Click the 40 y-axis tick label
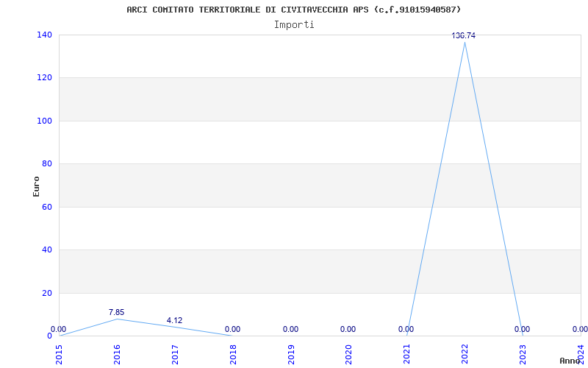Image resolution: width=588 pixels, height=368 pixels. tap(47, 250)
